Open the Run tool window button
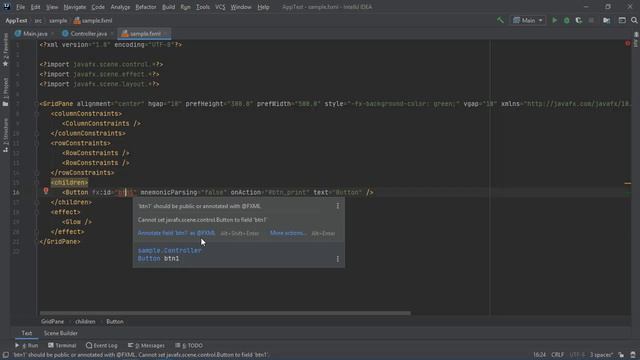The height and width of the screenshot is (360, 640). coord(27,345)
